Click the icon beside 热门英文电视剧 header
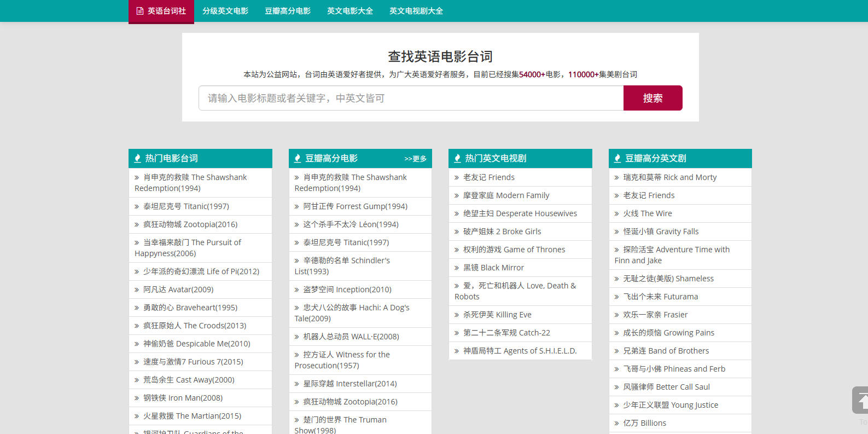868x434 pixels. [x=457, y=159]
